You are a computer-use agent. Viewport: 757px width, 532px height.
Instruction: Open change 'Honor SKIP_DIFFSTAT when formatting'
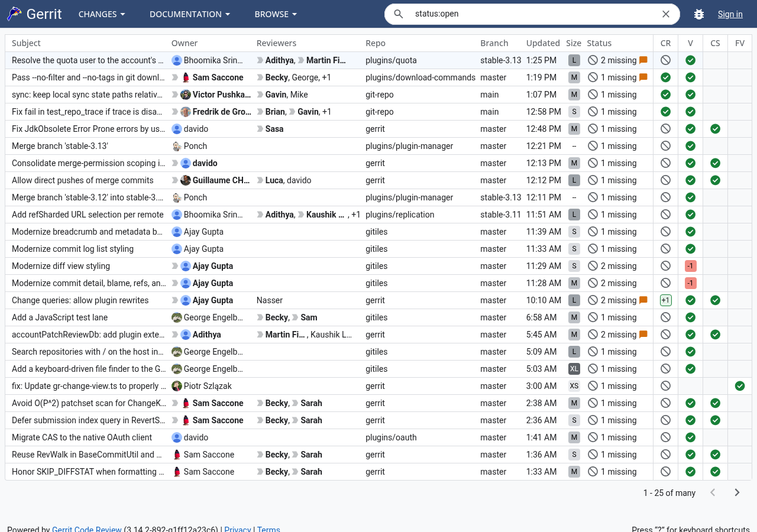click(x=88, y=472)
